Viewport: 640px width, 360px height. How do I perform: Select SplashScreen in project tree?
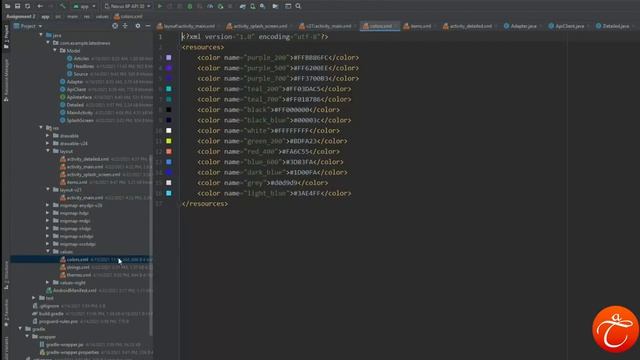[80, 120]
